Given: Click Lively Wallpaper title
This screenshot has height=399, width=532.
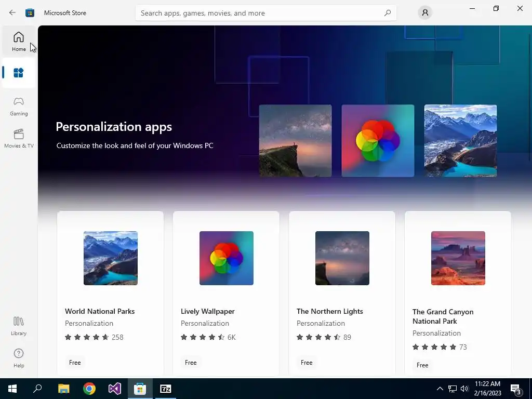Looking at the screenshot, I should tap(208, 311).
